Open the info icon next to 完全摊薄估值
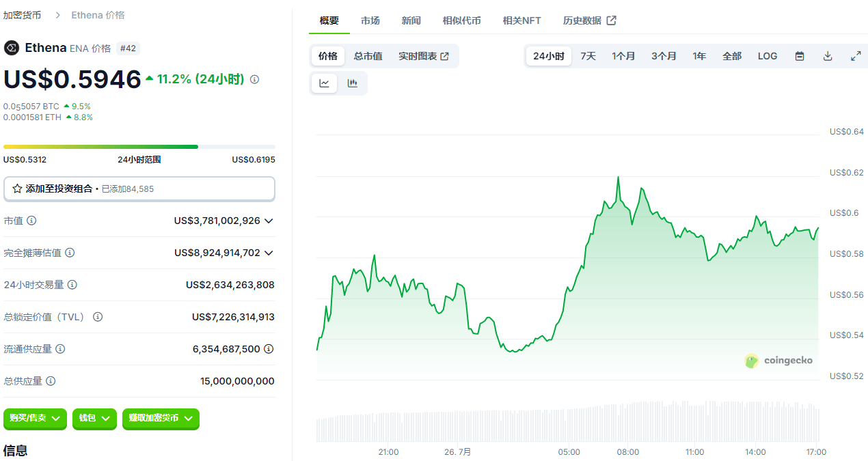The image size is (868, 461). [x=70, y=253]
